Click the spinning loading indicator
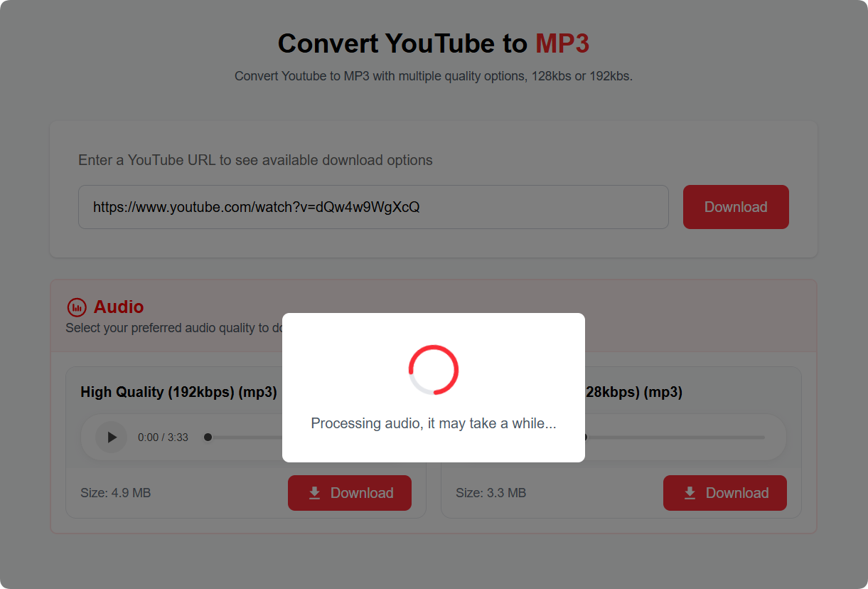 pos(434,370)
